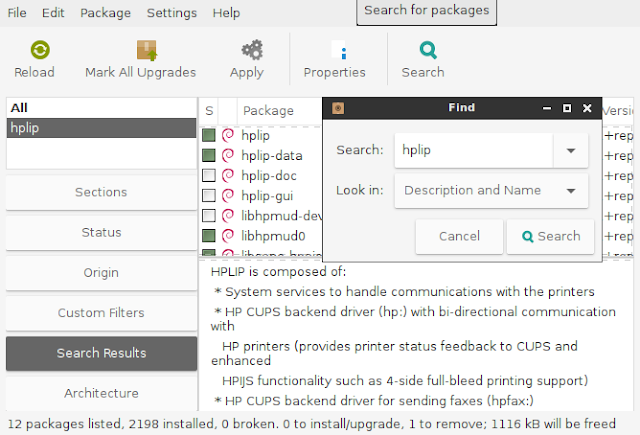Click the Debian swirl icon beside libhpmud0
640x435 pixels.
(x=228, y=235)
